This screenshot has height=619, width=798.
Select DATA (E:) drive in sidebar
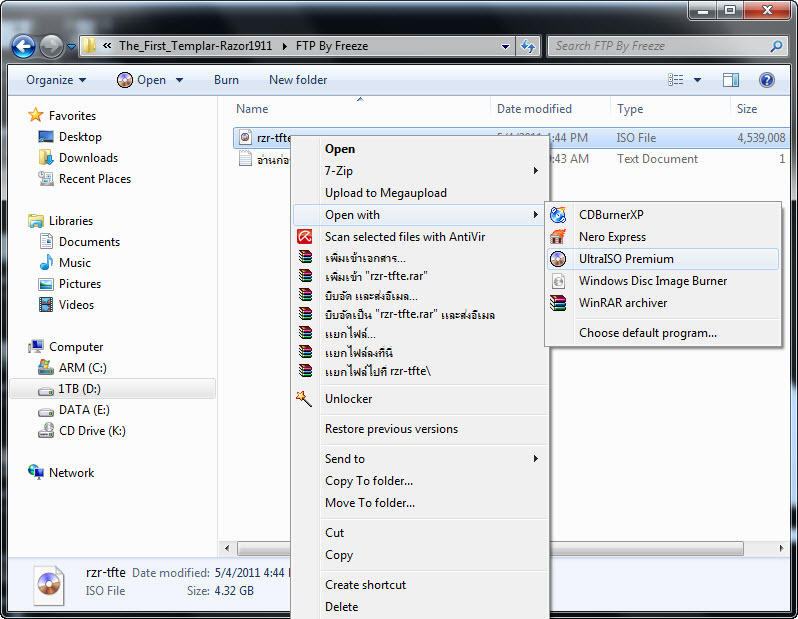pyautogui.click(x=84, y=410)
